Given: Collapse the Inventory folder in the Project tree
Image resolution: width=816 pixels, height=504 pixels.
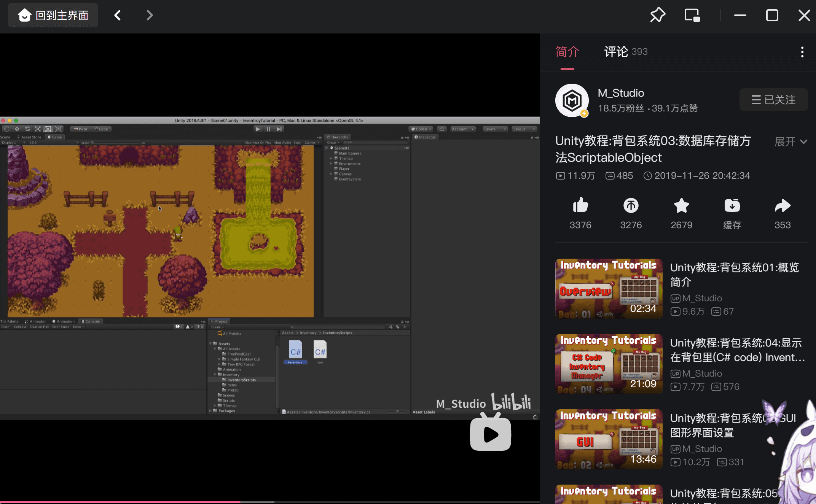Looking at the screenshot, I should [x=215, y=375].
